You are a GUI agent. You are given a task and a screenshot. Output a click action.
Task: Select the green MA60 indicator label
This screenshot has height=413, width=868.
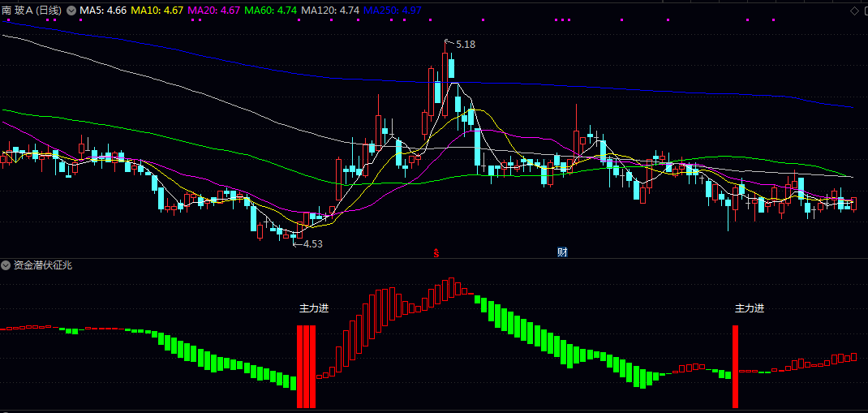point(270,11)
